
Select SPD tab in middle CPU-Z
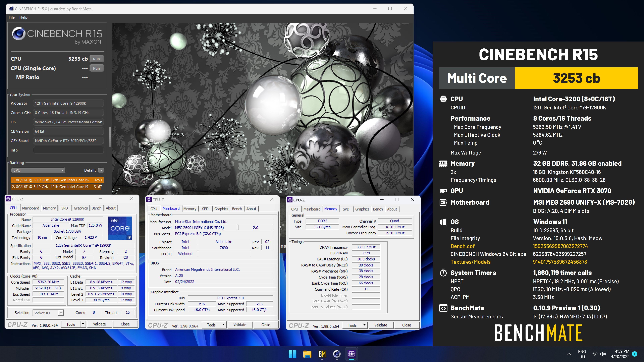(205, 209)
